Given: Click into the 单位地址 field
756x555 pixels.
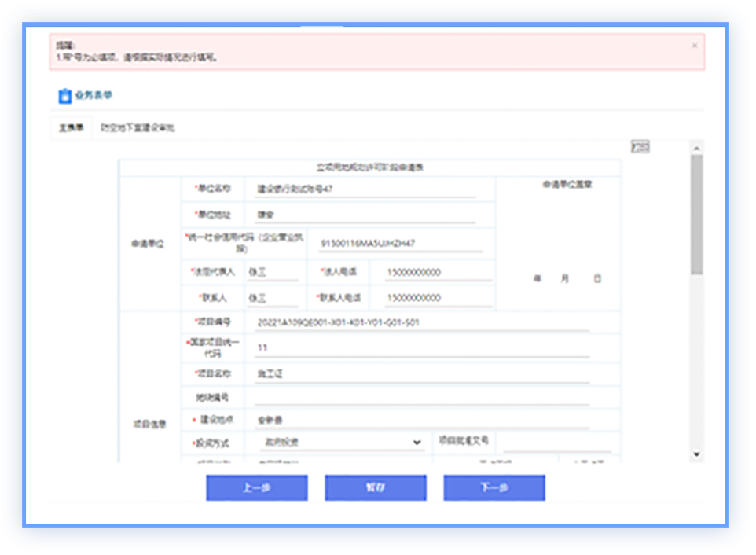Looking at the screenshot, I should [x=365, y=215].
